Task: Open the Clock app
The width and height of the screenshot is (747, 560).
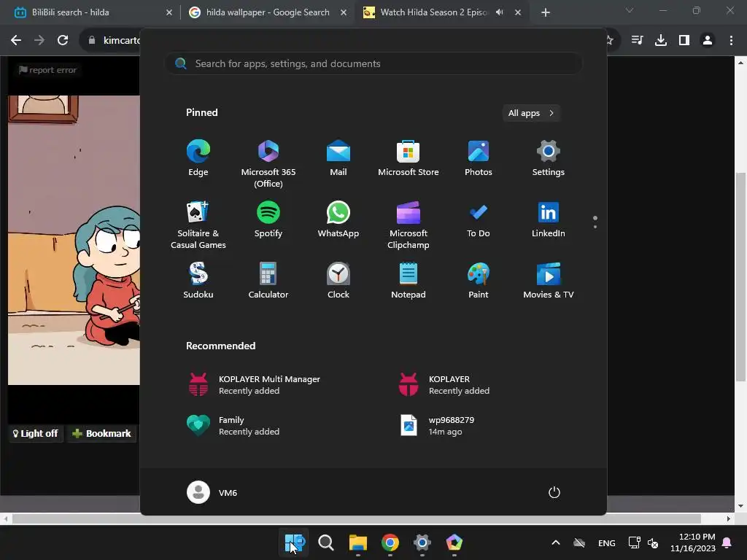Action: pyautogui.click(x=338, y=281)
